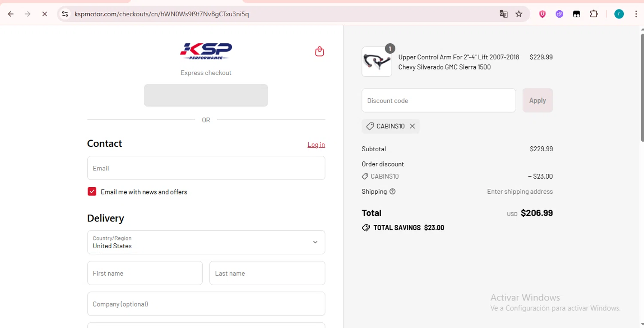Stop loading the page
Image resolution: width=644 pixels, height=328 pixels.
[x=44, y=14]
